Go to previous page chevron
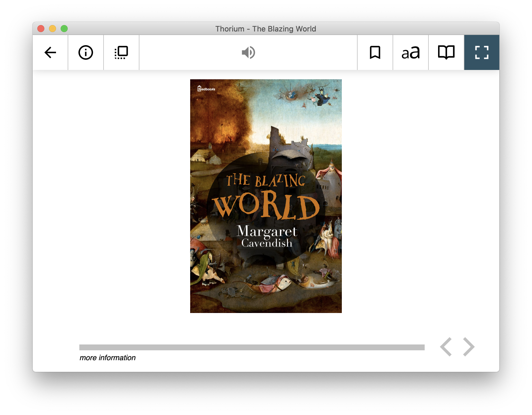 446,347
